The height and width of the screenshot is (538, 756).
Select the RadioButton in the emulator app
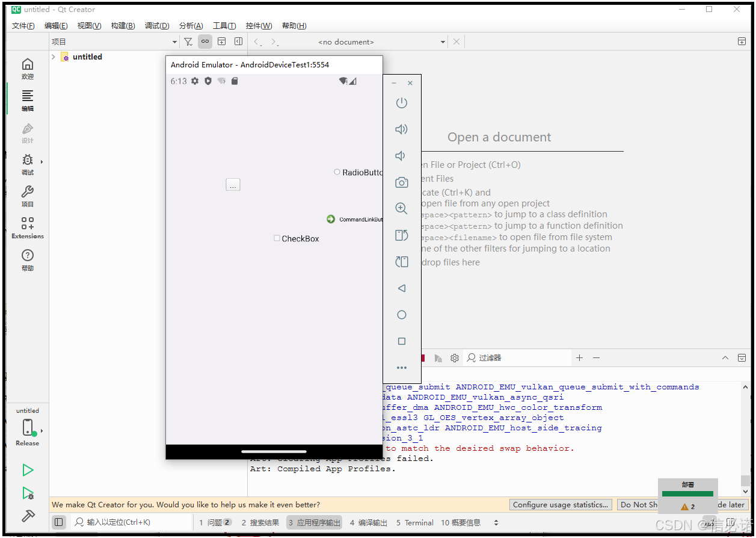tap(358, 172)
